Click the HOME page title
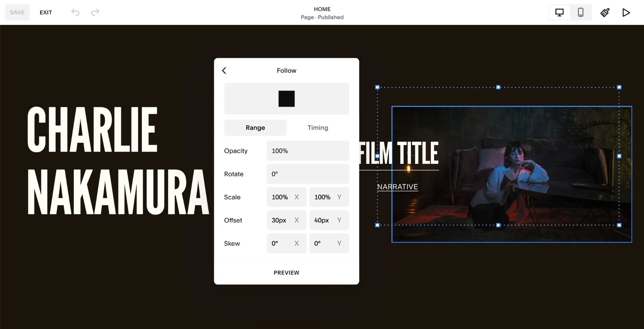 [322, 9]
